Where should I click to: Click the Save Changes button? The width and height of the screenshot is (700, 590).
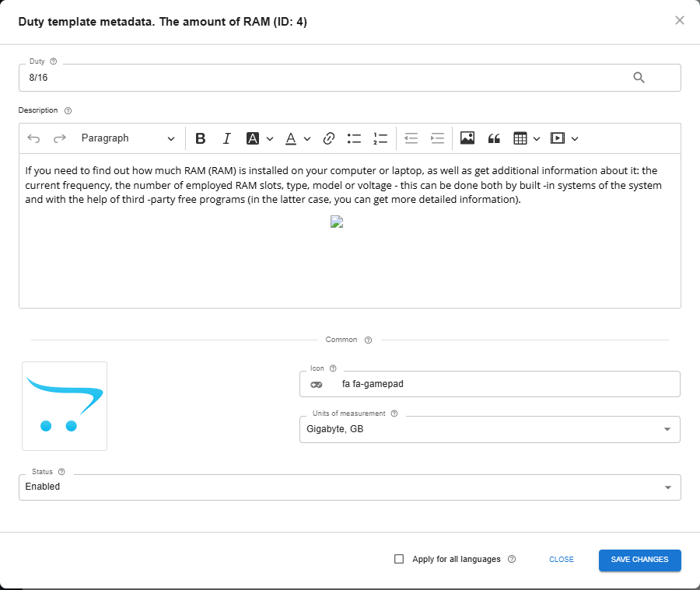pyautogui.click(x=639, y=560)
